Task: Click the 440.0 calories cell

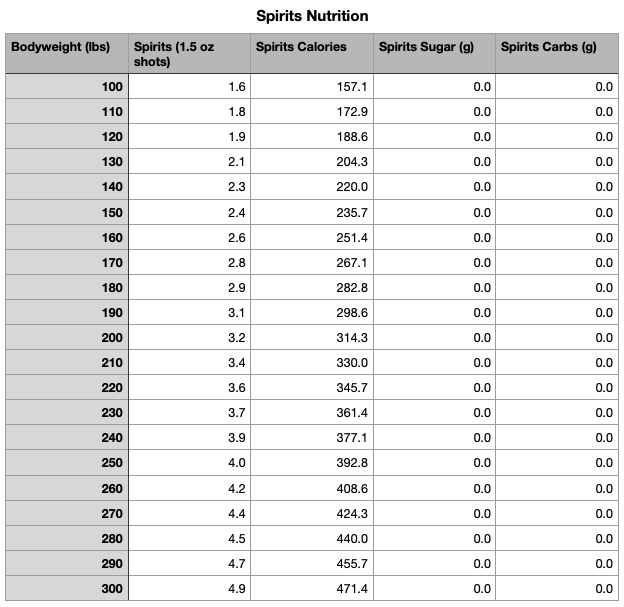Action: point(312,538)
